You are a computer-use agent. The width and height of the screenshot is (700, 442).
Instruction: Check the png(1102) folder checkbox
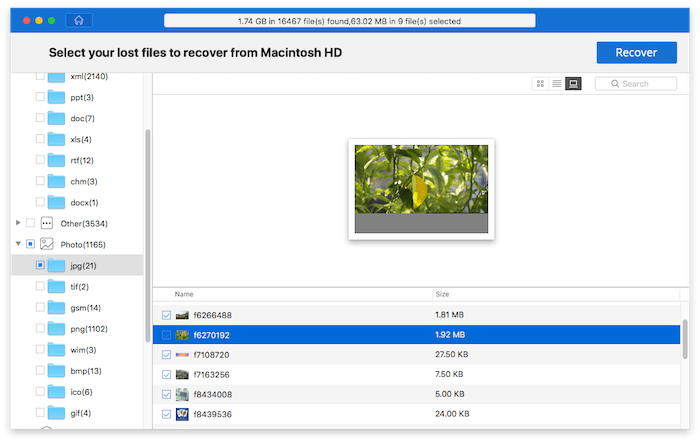click(40, 328)
